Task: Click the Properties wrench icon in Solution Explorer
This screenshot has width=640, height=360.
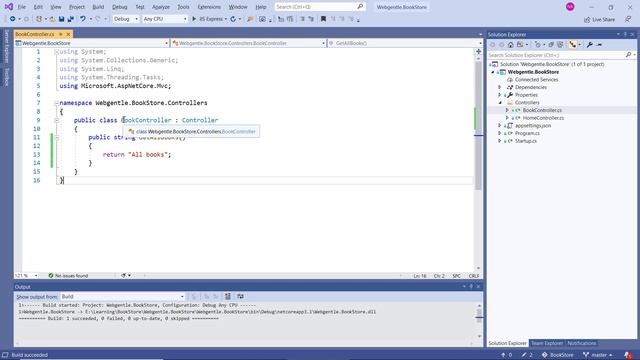Action: click(x=590, y=44)
